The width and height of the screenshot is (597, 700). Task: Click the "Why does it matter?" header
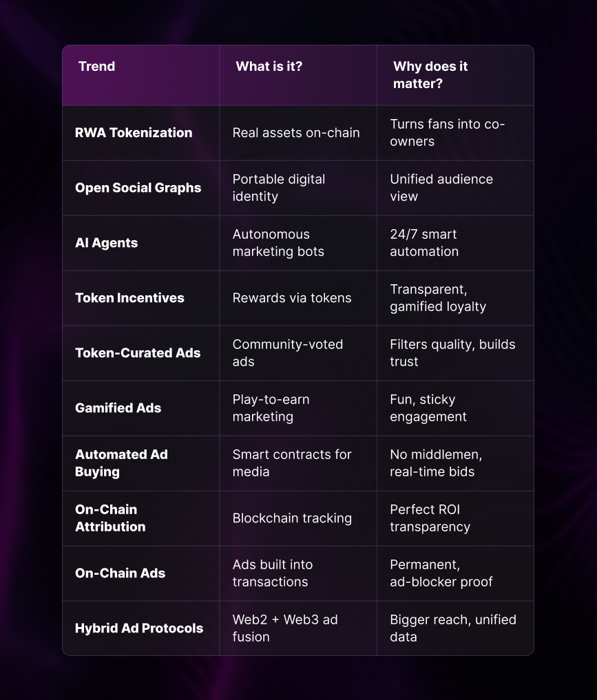tap(430, 75)
